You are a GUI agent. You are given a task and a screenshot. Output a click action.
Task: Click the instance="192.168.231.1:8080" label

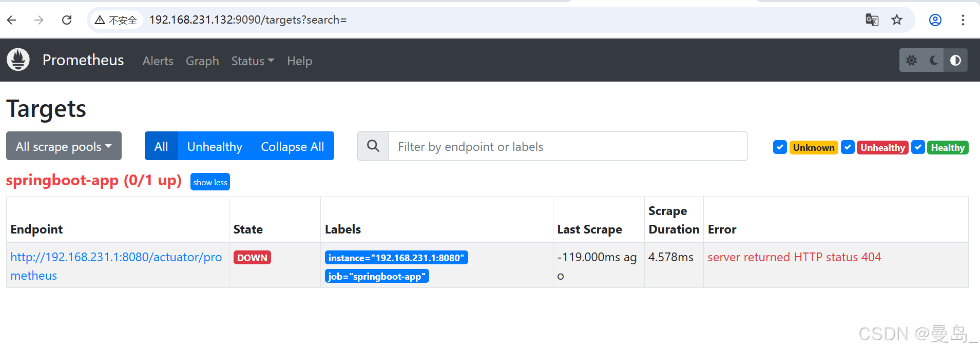(x=396, y=258)
